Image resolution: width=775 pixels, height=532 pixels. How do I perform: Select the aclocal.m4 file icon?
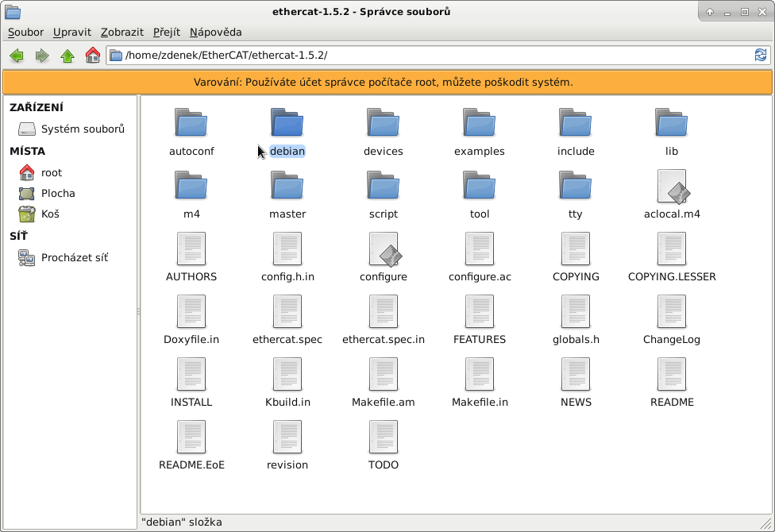[x=672, y=187]
